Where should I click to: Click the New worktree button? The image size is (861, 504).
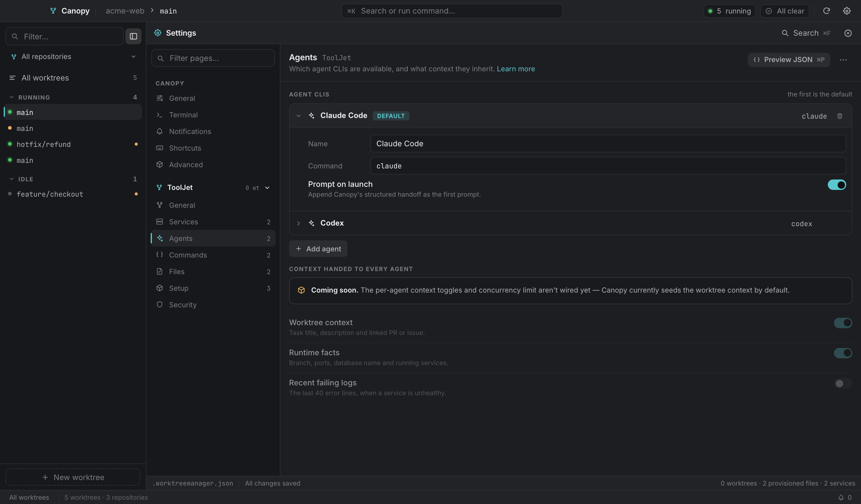tap(73, 477)
